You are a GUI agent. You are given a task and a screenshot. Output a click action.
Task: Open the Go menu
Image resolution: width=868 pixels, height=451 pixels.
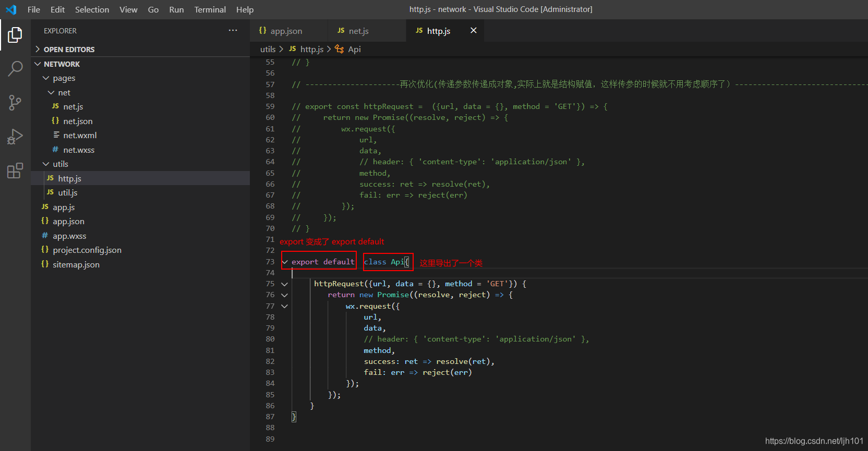[x=153, y=9]
